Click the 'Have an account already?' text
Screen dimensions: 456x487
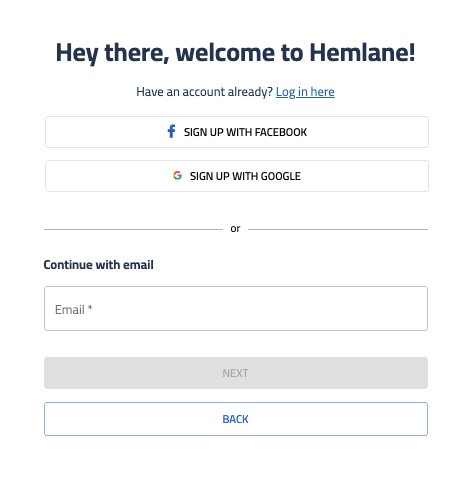[x=204, y=92]
